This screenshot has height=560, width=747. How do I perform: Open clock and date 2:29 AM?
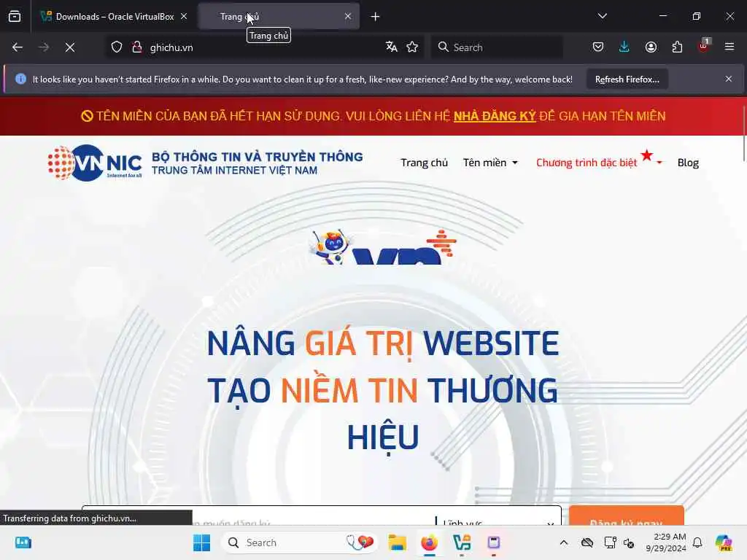[665, 542]
